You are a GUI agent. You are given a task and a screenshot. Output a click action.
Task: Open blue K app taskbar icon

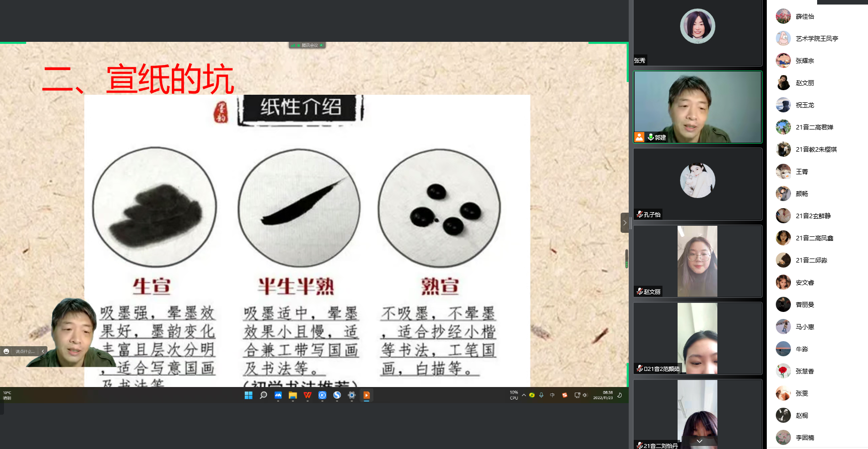point(322,396)
